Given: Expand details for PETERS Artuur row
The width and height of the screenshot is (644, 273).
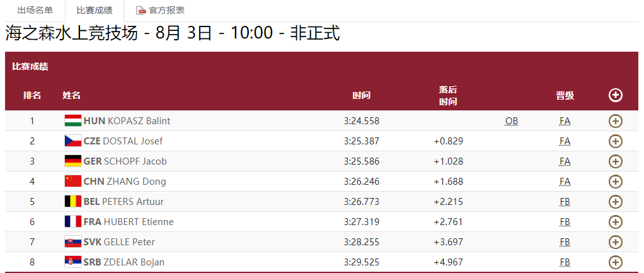Looking at the screenshot, I should point(616,202).
